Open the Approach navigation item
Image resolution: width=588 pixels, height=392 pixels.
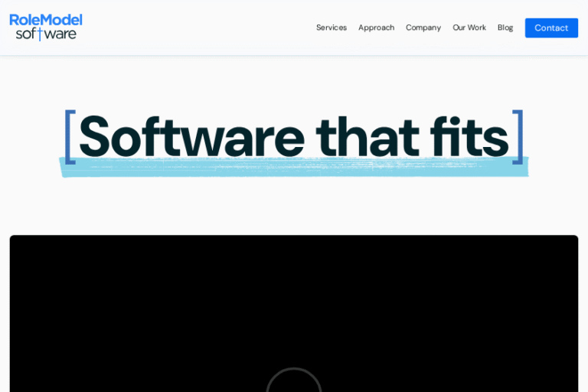[x=376, y=28]
